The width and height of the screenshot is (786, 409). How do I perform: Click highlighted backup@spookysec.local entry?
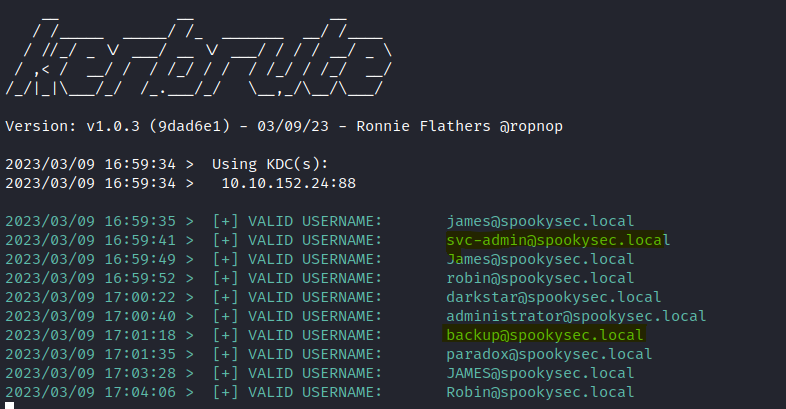(544, 335)
